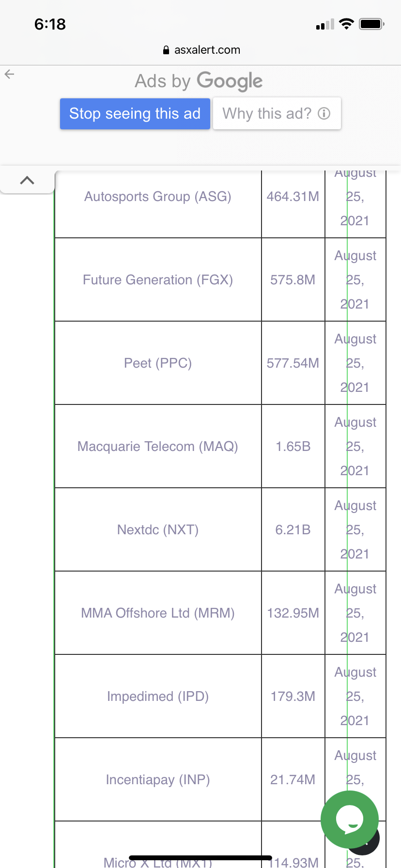Select Incentiapay (INP) entry
The height and width of the screenshot is (868, 401).
(158, 780)
